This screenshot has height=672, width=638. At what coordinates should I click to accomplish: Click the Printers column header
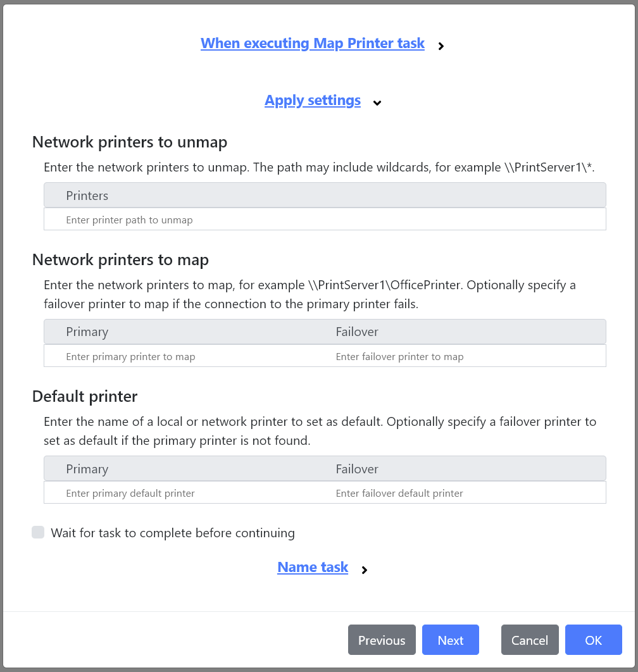point(87,196)
